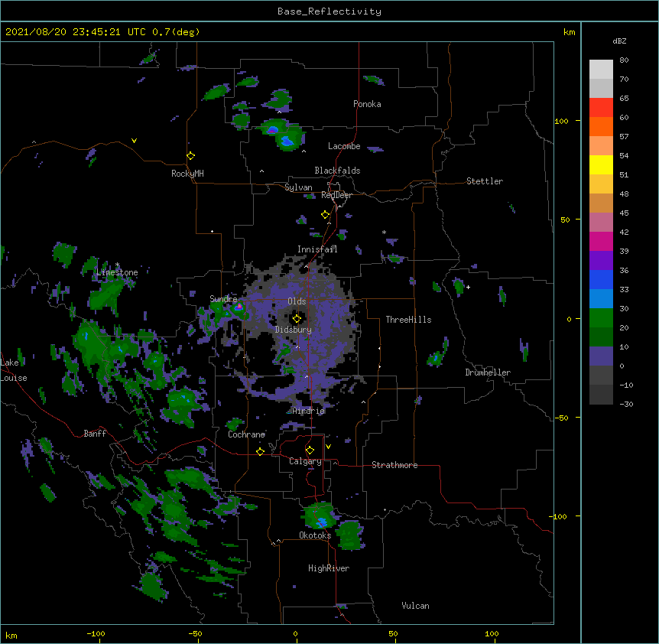Click the Strathmore label
The image size is (659, 644).
[394, 465]
